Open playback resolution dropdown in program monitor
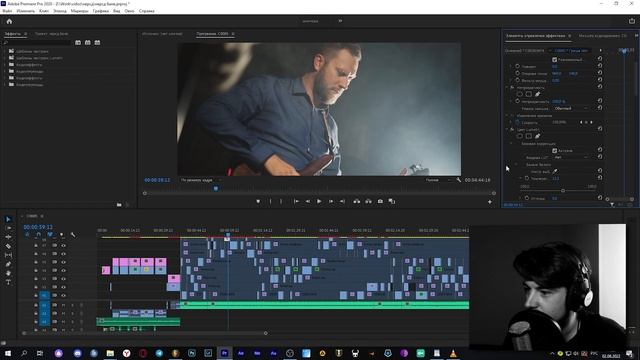Screen dimensions: 640x360 click(x=438, y=180)
